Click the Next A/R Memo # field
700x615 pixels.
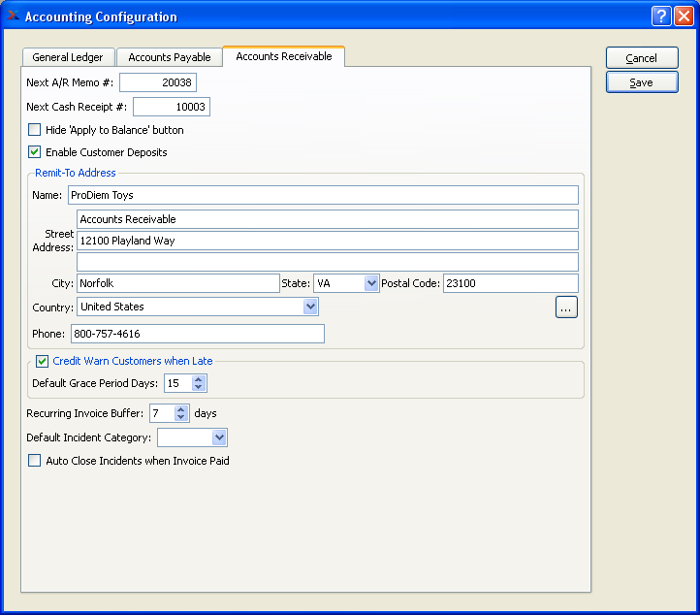point(157,83)
